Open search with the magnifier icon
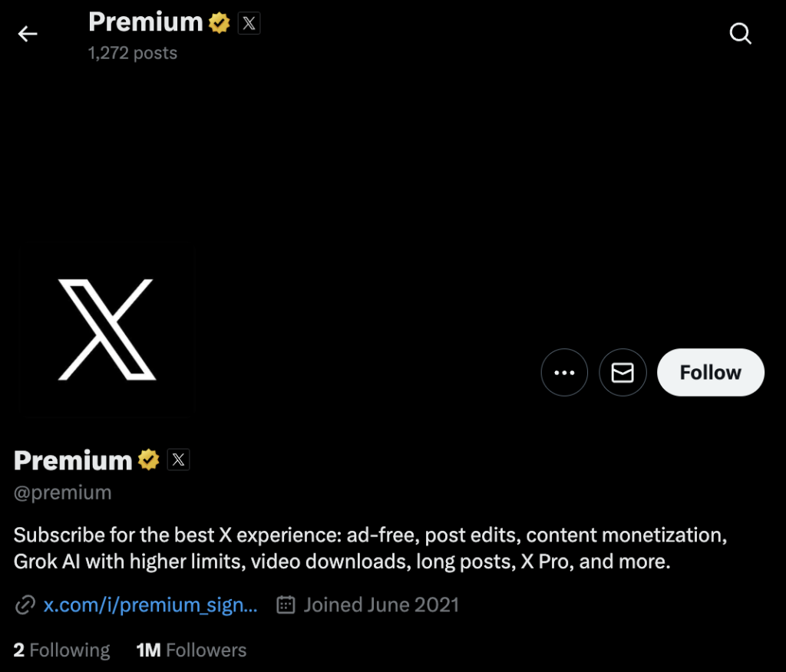 pyautogui.click(x=740, y=34)
